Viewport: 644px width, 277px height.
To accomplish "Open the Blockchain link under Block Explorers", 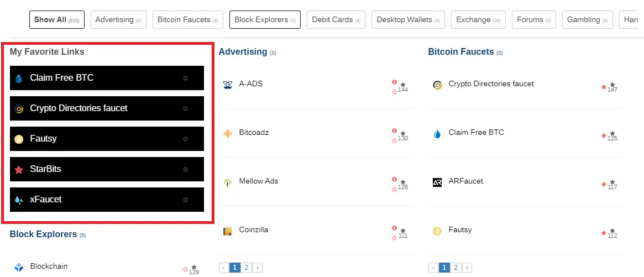I will point(49,266).
